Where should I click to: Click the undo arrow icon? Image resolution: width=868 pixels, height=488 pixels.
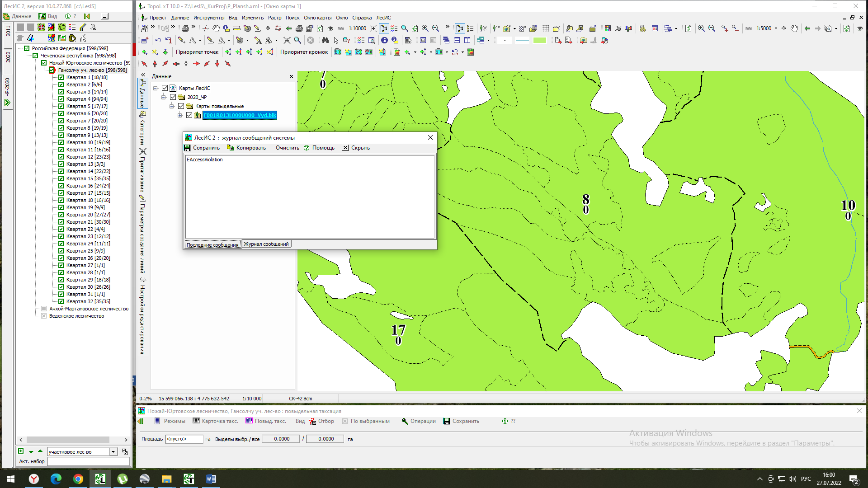pos(158,40)
